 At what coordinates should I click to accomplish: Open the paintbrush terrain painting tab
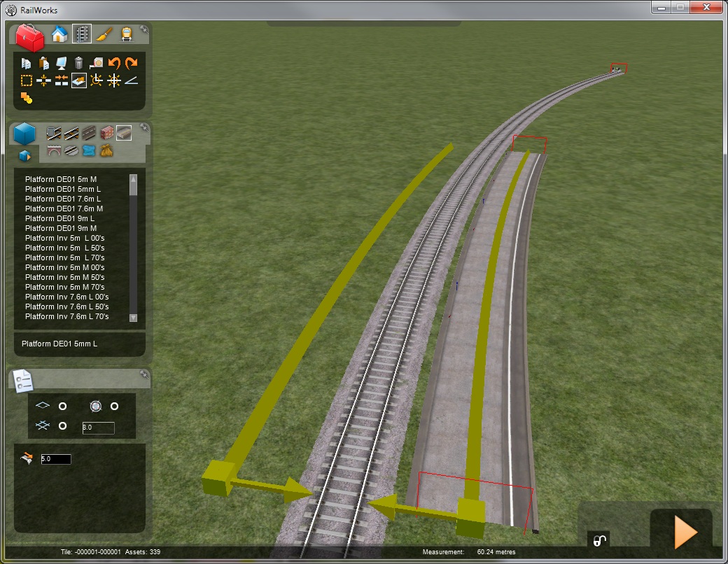104,34
